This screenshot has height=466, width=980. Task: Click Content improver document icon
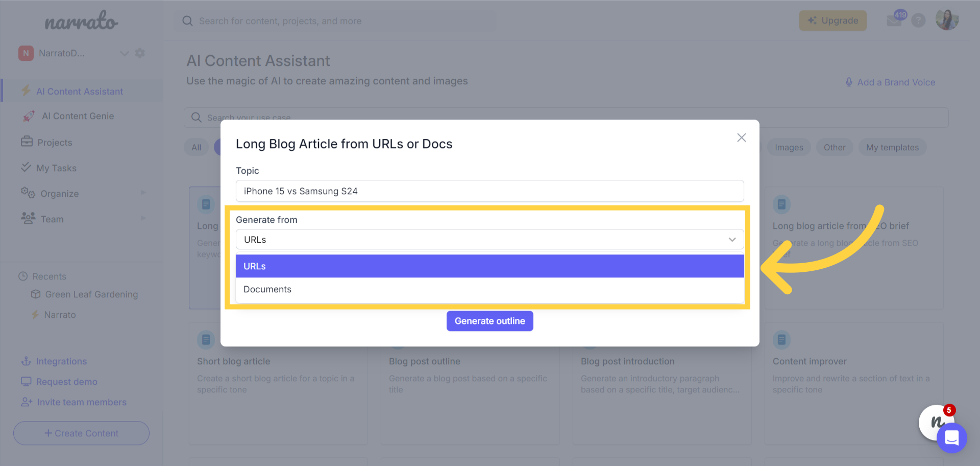781,339
